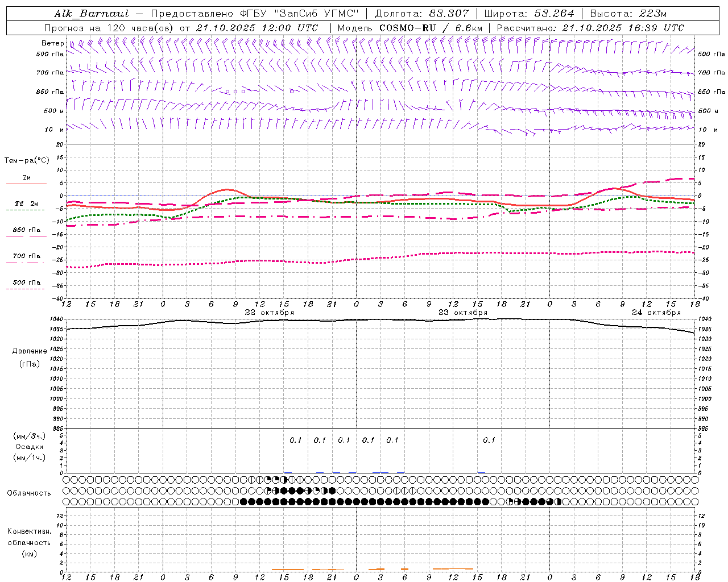The image size is (728, 582).
Task: Click the 'Облачность' cloud cover label
Action: click(29, 493)
